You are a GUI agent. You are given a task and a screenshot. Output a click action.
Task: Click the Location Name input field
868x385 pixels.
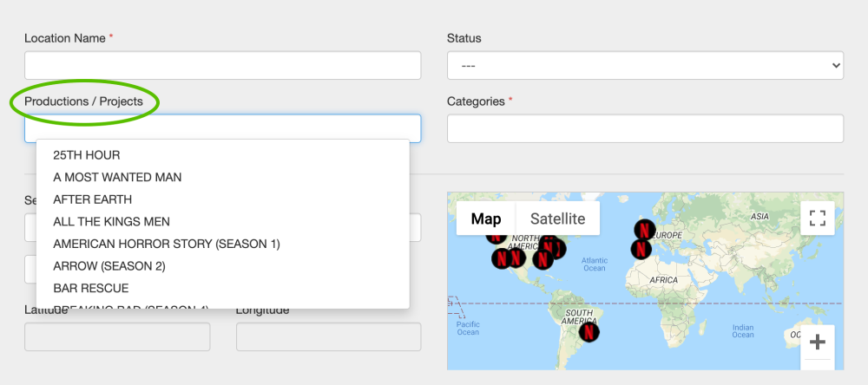pos(222,66)
